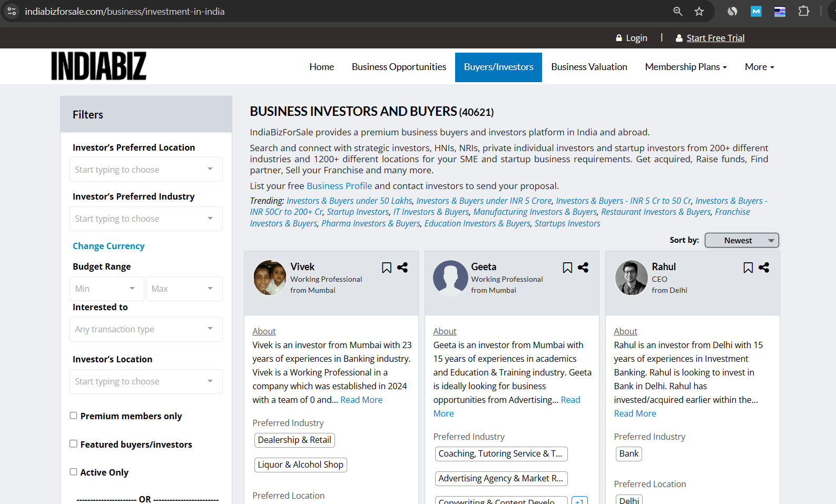Click the striped flag extension icon
Viewport: 836px width, 504px height.
780,11
